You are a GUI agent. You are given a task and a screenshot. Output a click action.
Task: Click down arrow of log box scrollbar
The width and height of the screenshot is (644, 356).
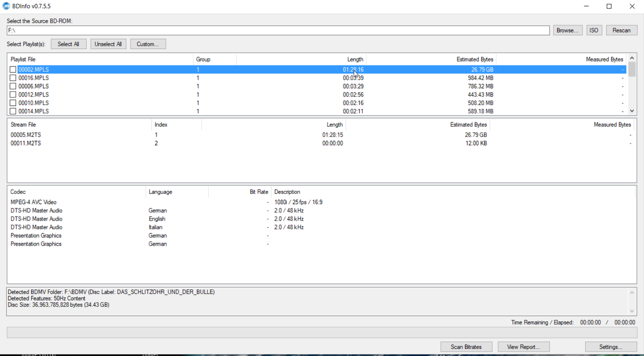[632, 311]
